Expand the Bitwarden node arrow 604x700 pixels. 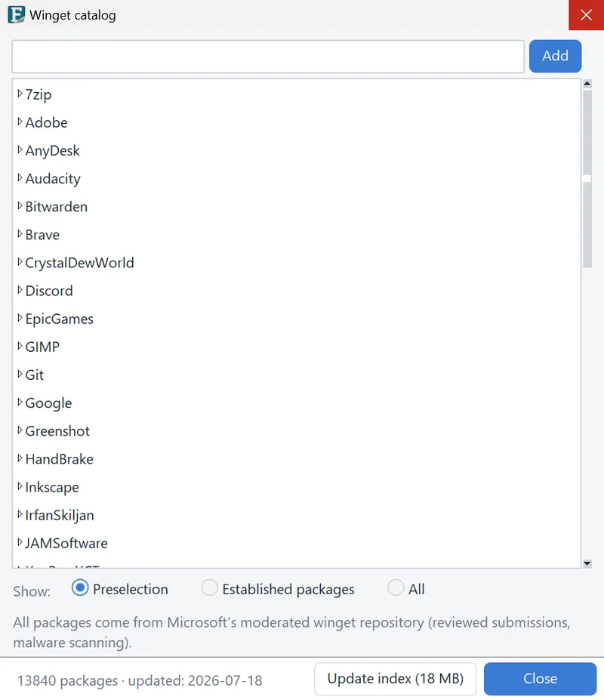20,206
